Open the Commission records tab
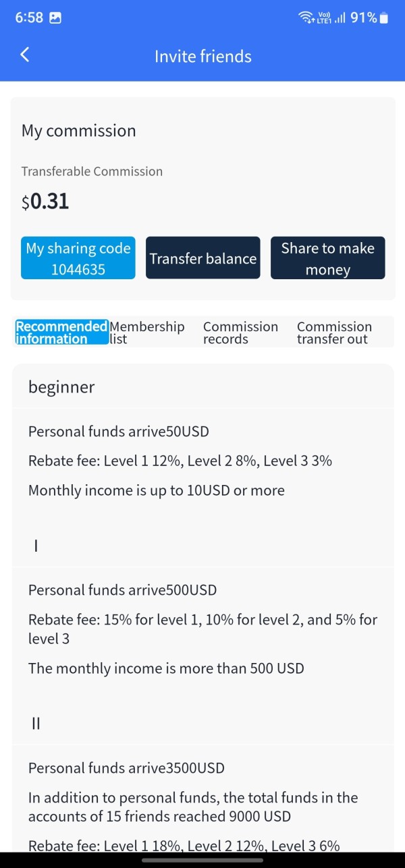The height and width of the screenshot is (868, 405). (x=240, y=332)
